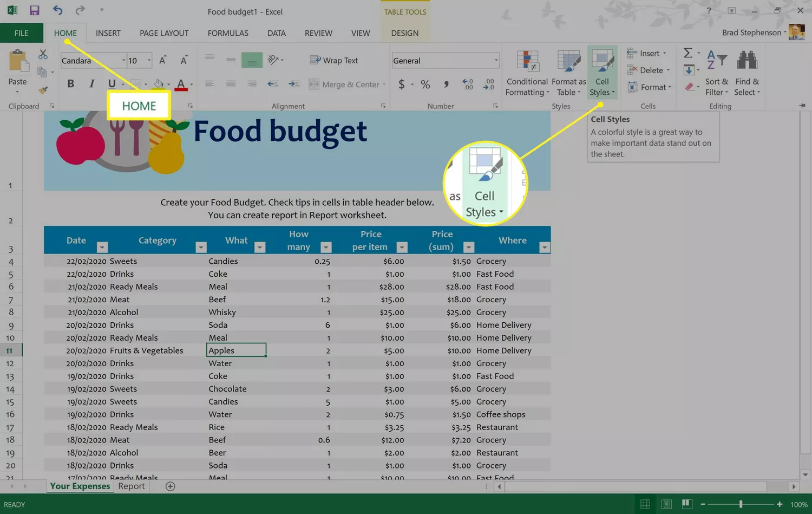Viewport: 812px width, 514px height.
Task: Apply percent style format
Action: coord(425,84)
